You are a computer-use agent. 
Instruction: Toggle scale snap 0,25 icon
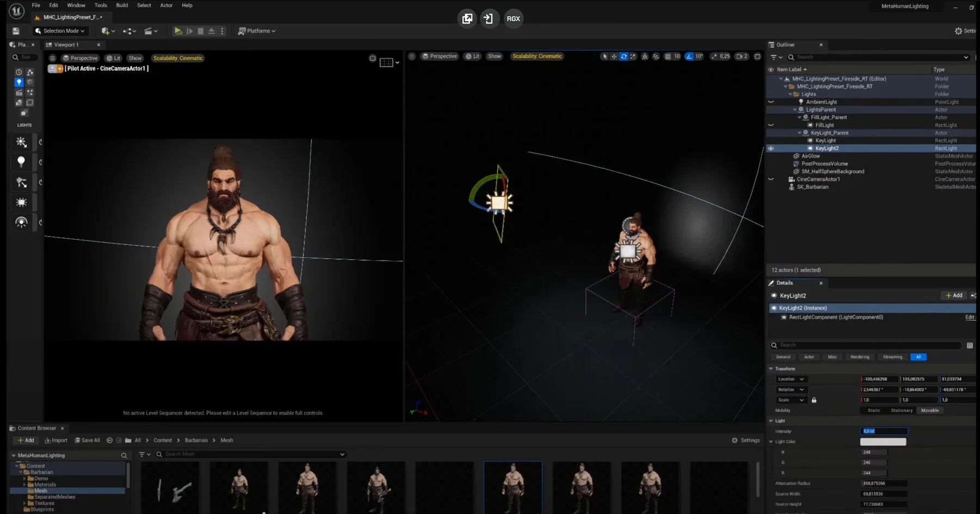pyautogui.click(x=714, y=56)
